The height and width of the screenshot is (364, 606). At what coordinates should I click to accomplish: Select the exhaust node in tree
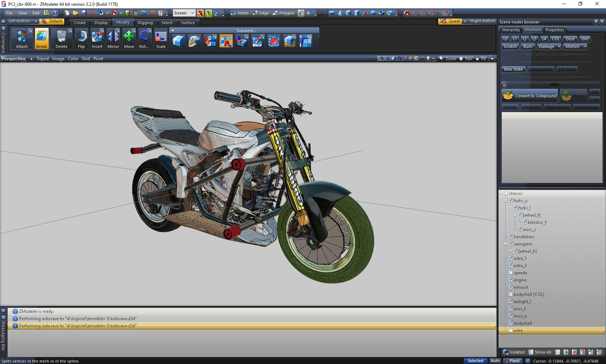[521, 287]
